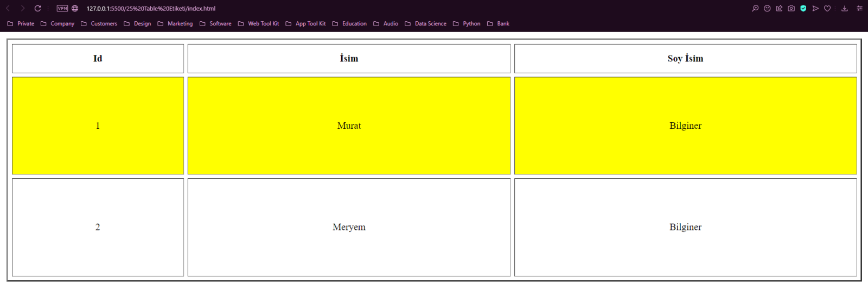Click the emoji face icon
The width and height of the screenshot is (868, 301).
pos(767,9)
